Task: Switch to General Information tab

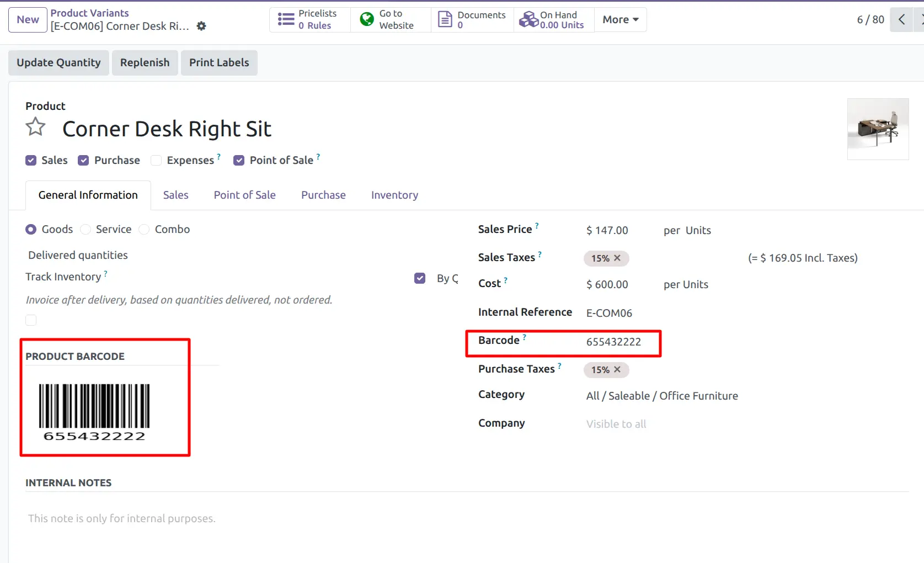Action: point(88,195)
